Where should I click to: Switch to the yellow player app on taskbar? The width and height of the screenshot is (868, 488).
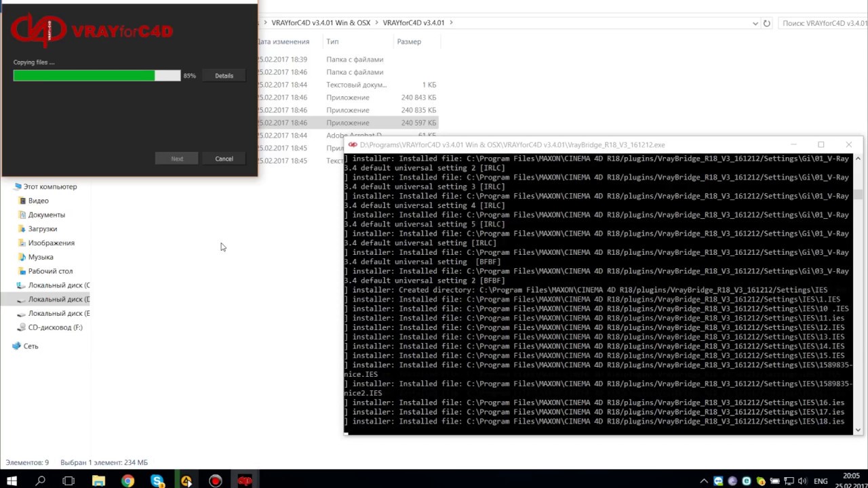coord(186,481)
